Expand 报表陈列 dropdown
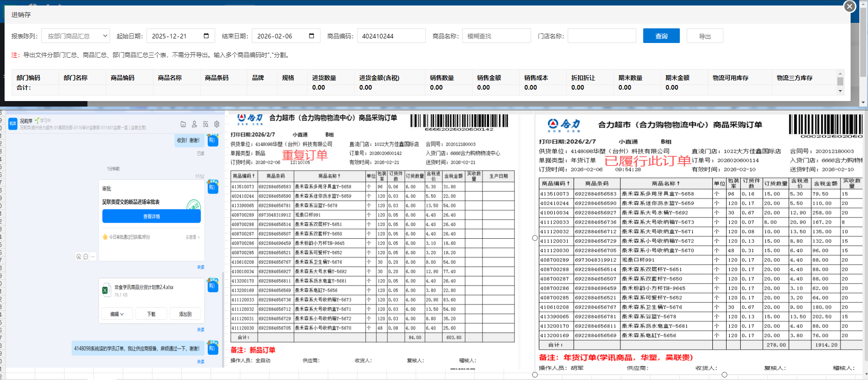The height and width of the screenshot is (380, 868). click(x=76, y=36)
